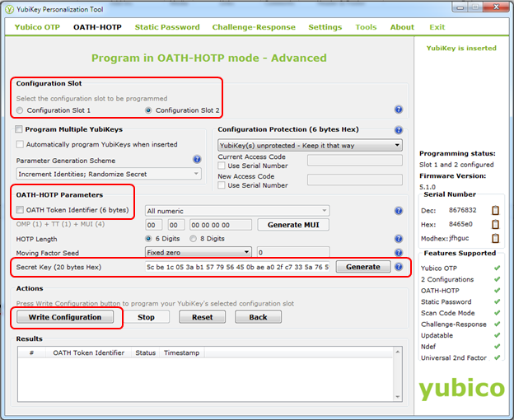514x420 pixels.
Task: Select Configuration Slot 2 radio button
Action: pyautogui.click(x=148, y=110)
